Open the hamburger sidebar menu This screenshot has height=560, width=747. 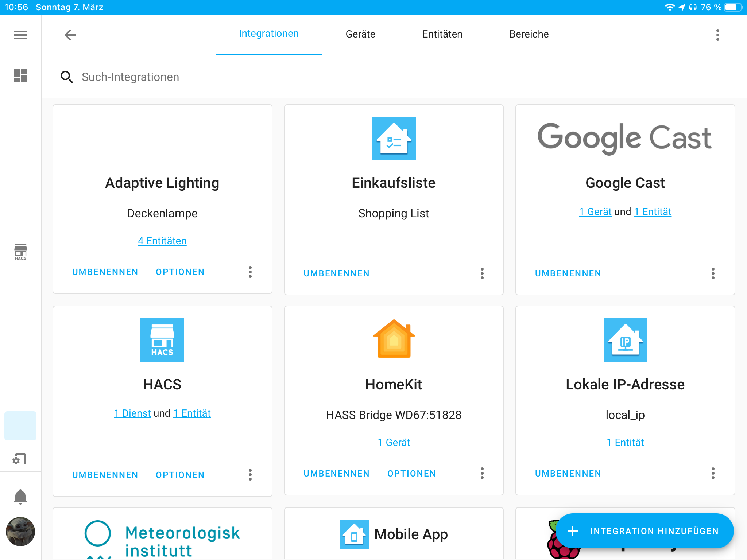click(20, 35)
